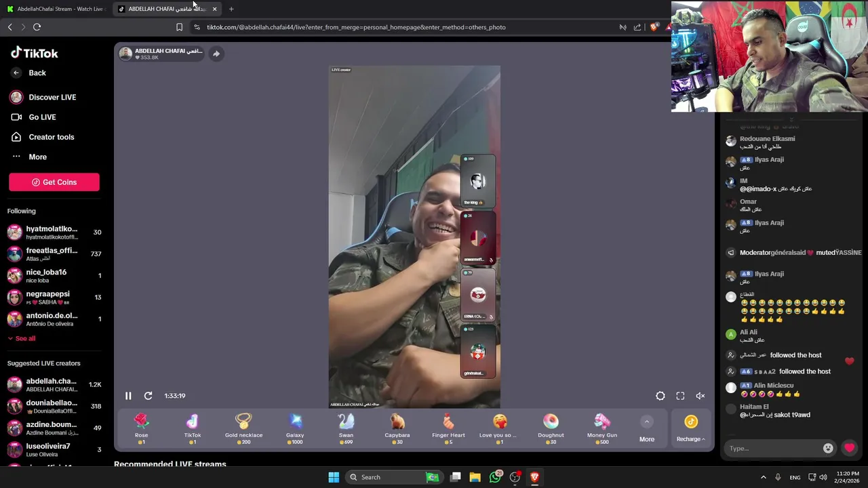
Task: Click commenter name Redouane Elkasmi
Action: (767, 138)
